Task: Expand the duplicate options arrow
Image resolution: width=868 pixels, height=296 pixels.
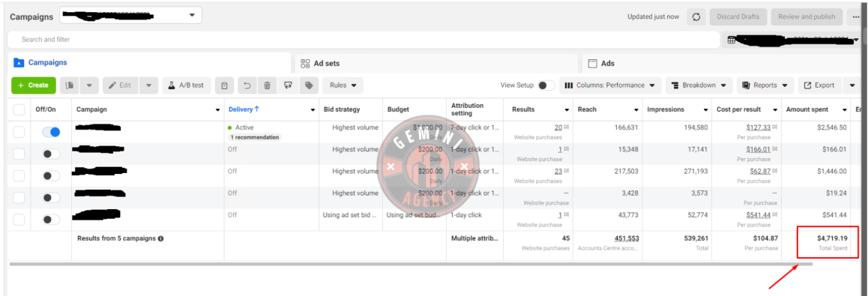Action: tap(90, 85)
